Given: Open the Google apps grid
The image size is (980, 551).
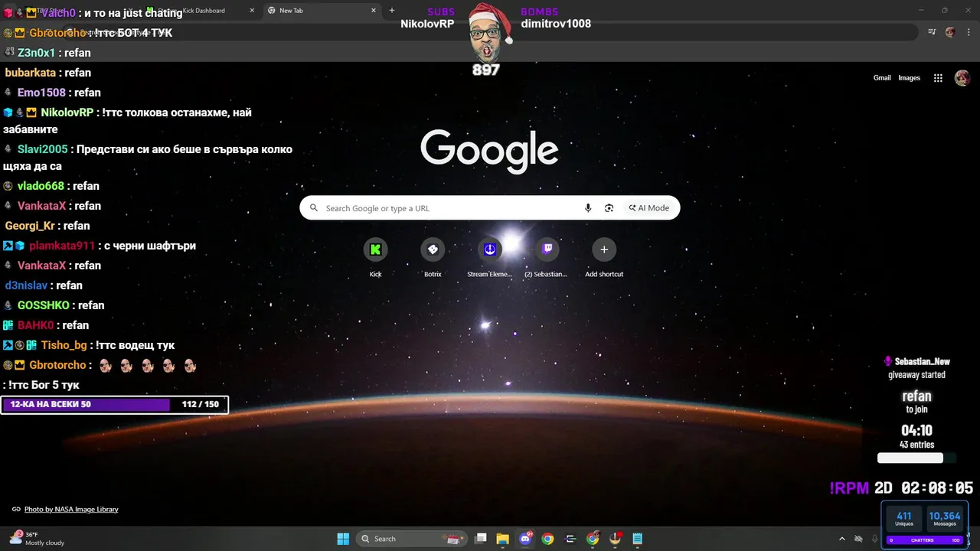Looking at the screenshot, I should pos(938,78).
